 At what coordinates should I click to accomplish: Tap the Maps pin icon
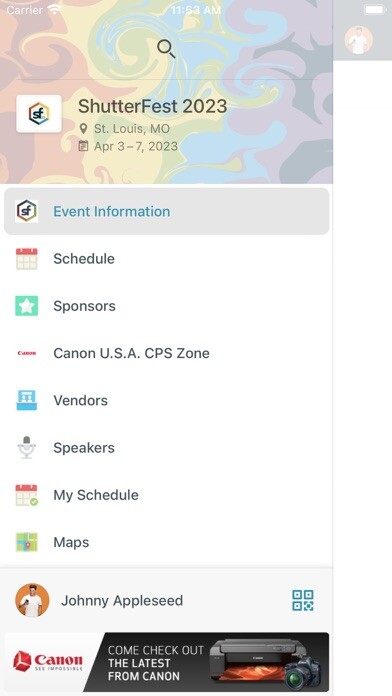(x=27, y=542)
